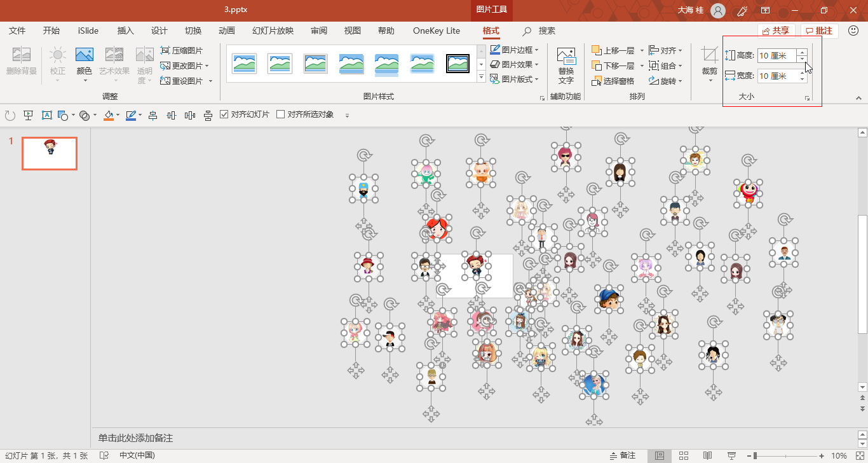Screen dimensions: 868x463
Task: Open the Size group dialog launcher
Action: 808,99
